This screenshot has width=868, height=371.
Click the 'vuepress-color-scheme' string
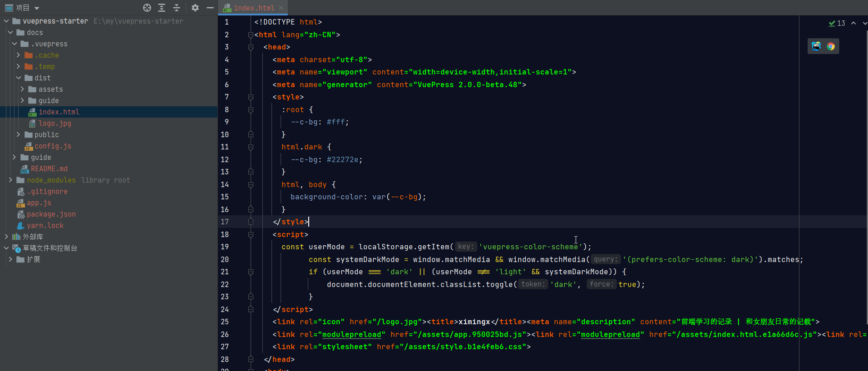(530, 247)
